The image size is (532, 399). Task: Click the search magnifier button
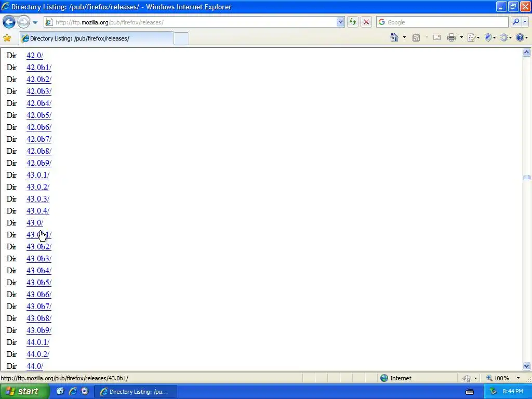pos(516,22)
